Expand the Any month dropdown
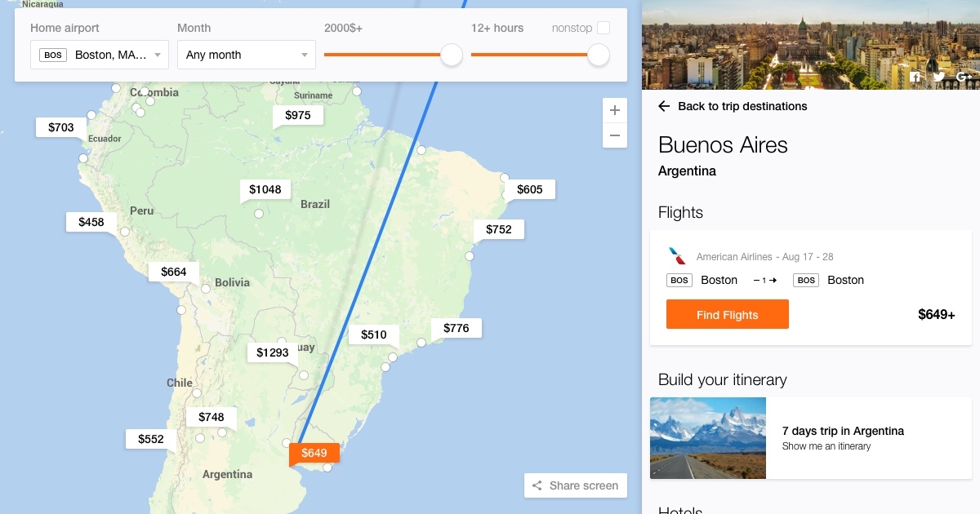The image size is (980, 514). coord(247,55)
